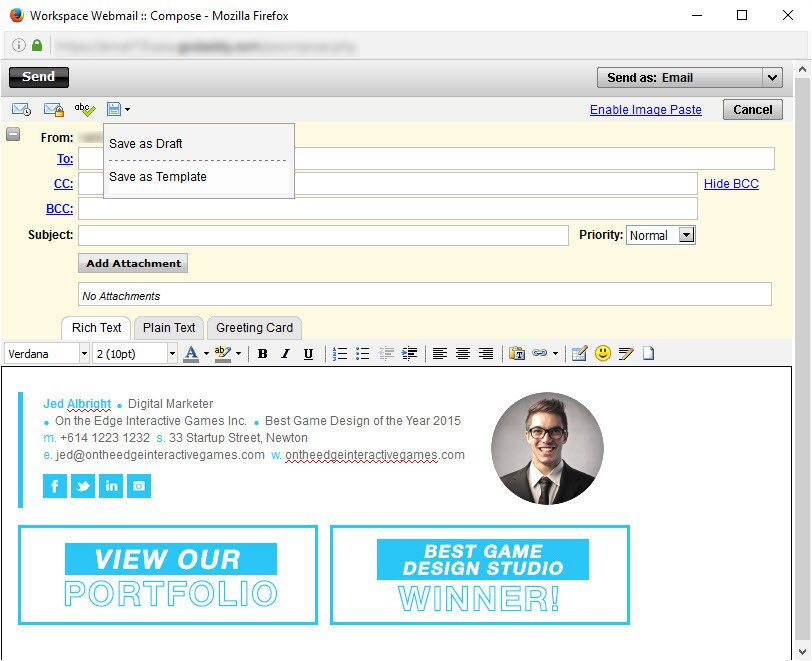
Task: Insert an emoticon with smiley icon
Action: click(602, 354)
